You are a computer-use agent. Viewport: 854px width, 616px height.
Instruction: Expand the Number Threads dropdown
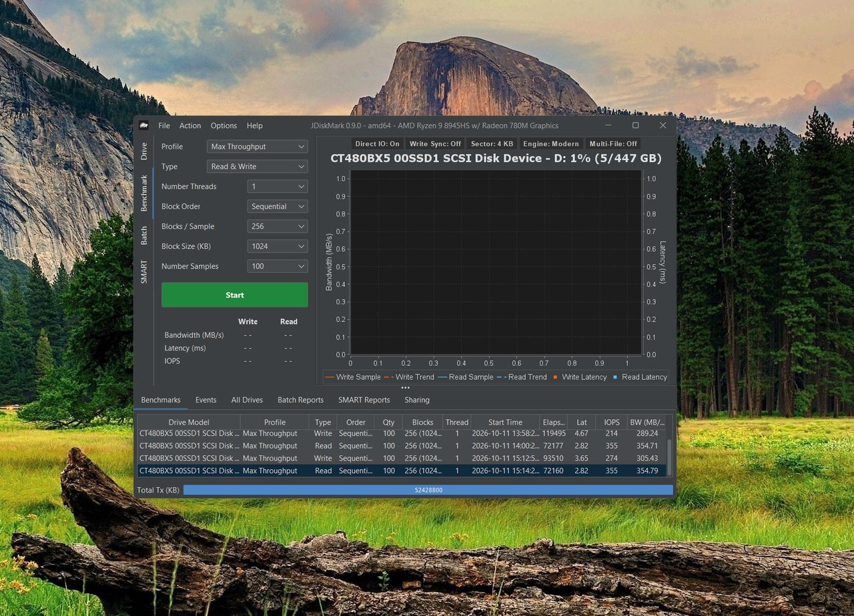click(277, 187)
